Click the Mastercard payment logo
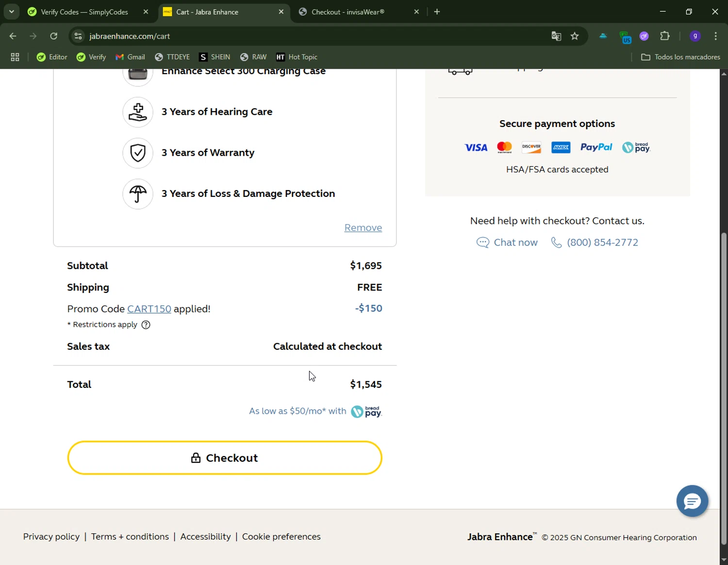This screenshot has height=565, width=728. point(505,147)
